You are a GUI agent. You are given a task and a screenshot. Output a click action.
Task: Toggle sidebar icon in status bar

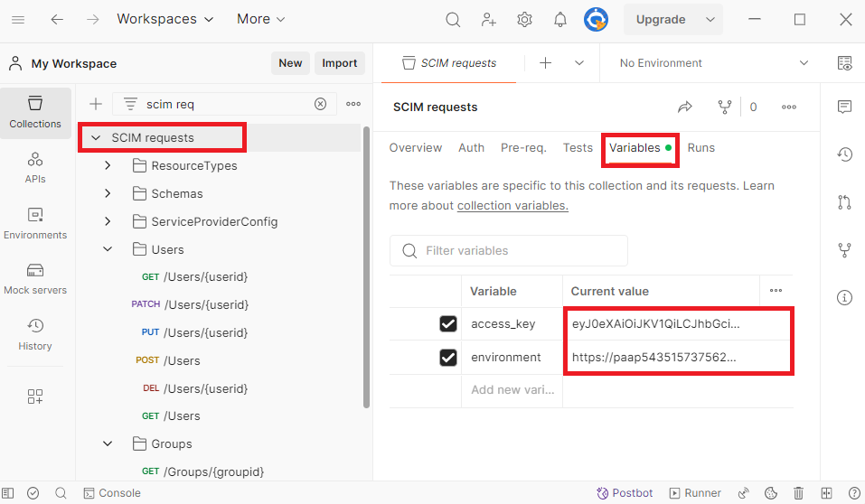click(8, 493)
